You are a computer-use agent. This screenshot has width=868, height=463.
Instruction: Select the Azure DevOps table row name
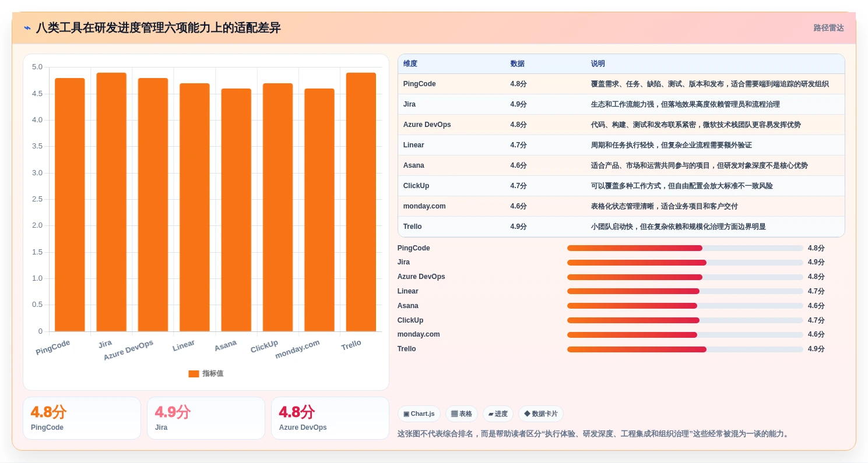427,125
